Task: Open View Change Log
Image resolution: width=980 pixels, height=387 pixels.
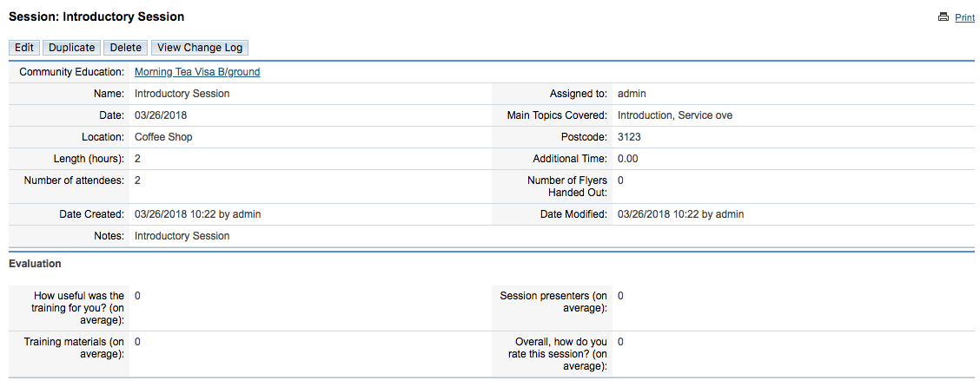Action: [200, 48]
